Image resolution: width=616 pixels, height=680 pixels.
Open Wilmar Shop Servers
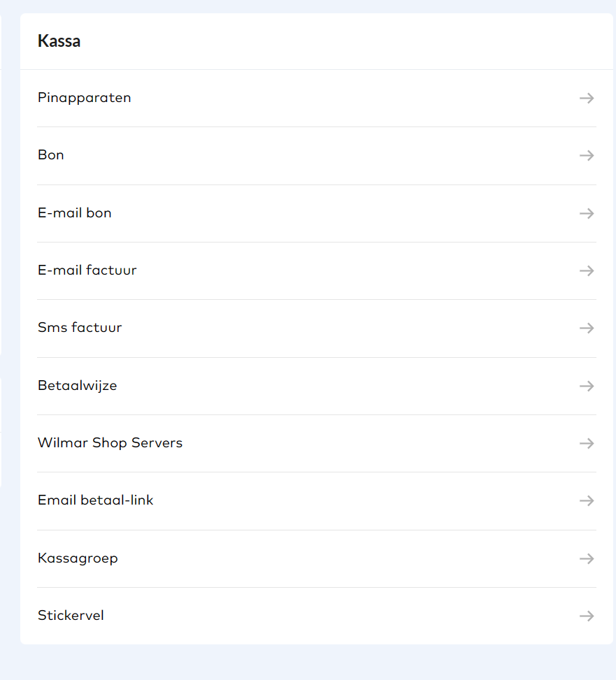(x=110, y=443)
